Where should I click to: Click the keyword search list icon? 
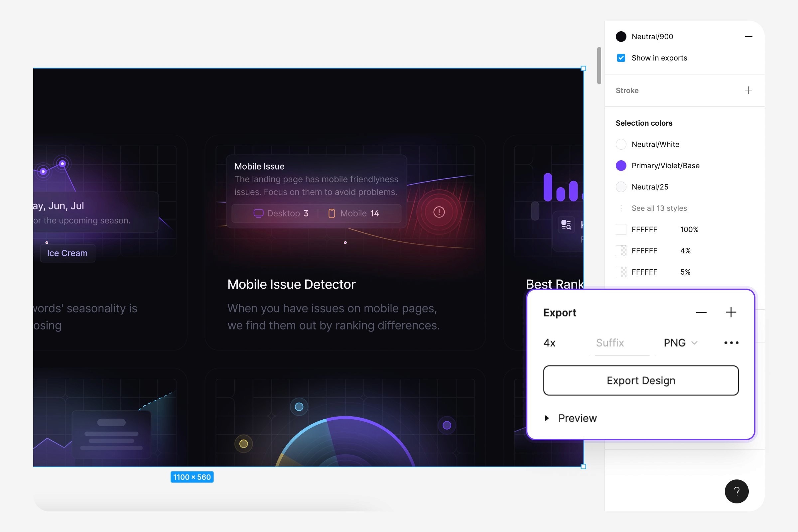pyautogui.click(x=566, y=225)
